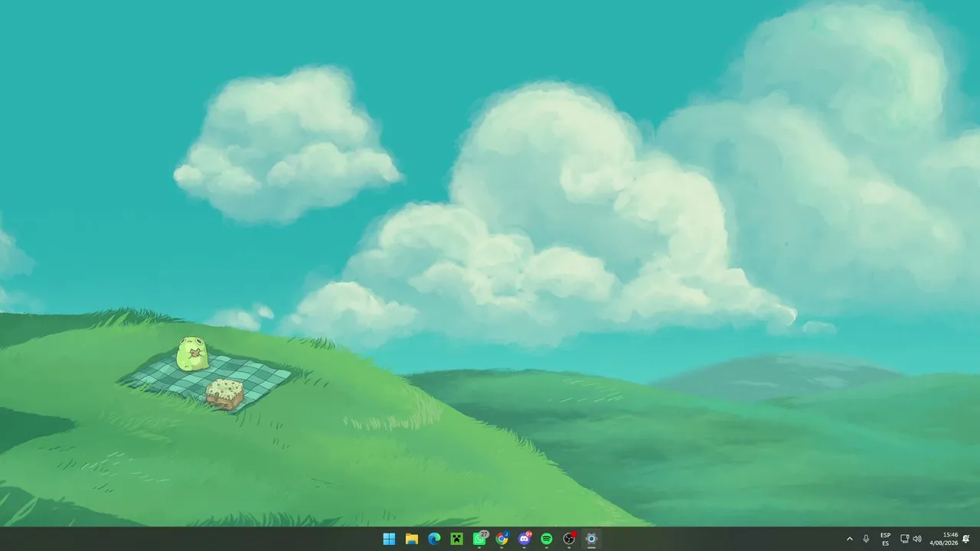
Task: Switch to the Spotify app
Action: pyautogui.click(x=547, y=539)
